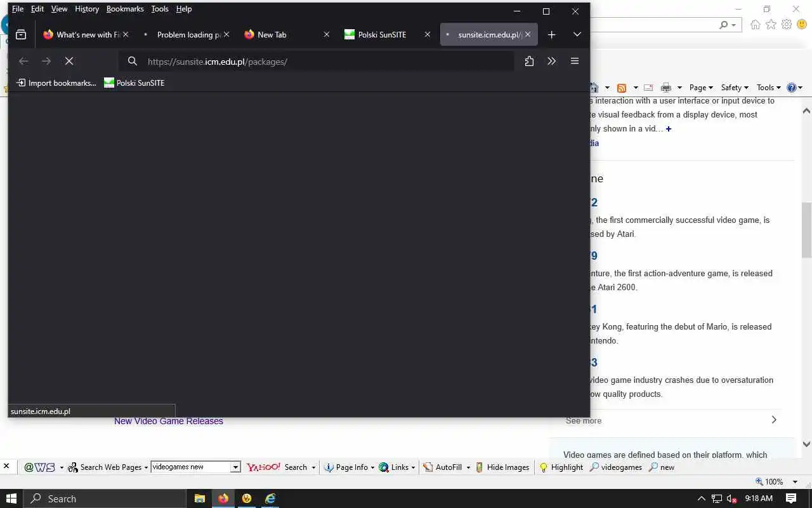Click Import bookmarks in Firefox bookmarks bar
This screenshot has height=508, width=812.
point(56,83)
